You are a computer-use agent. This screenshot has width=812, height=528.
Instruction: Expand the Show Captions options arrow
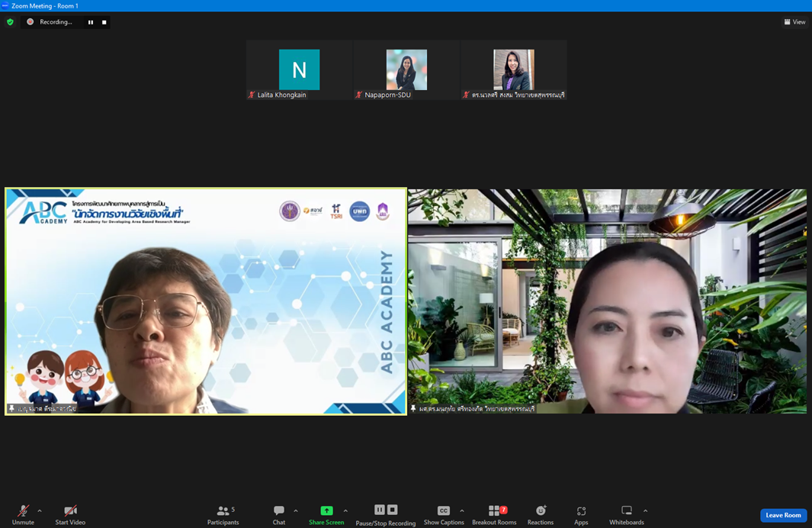tap(462, 511)
